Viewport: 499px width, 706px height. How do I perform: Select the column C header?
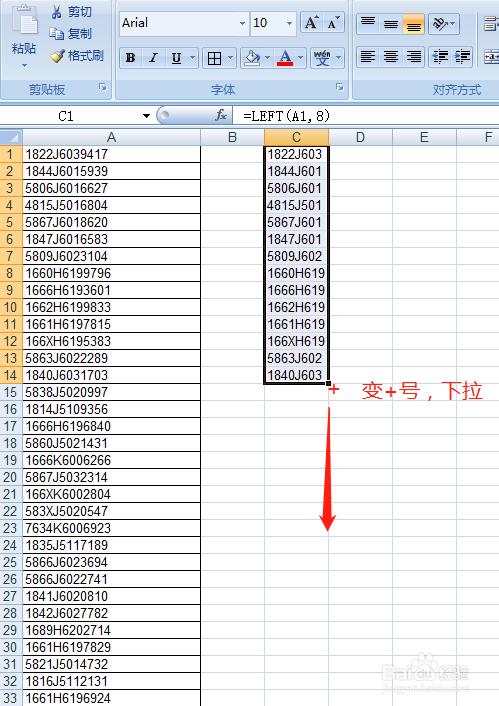coord(296,137)
